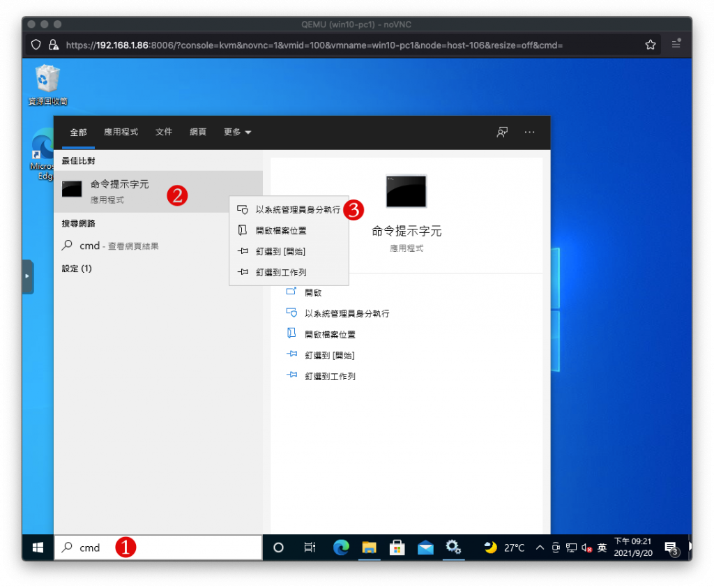Open Cortana circle icon on taskbar
Viewport: 714px width, 588px height.
[x=278, y=548]
